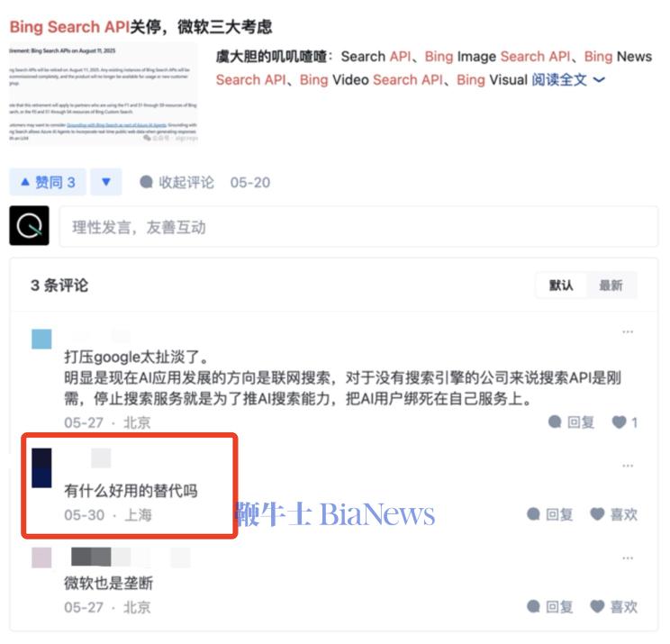Reply to the 打压google太扯淡了 comment

[x=571, y=422]
